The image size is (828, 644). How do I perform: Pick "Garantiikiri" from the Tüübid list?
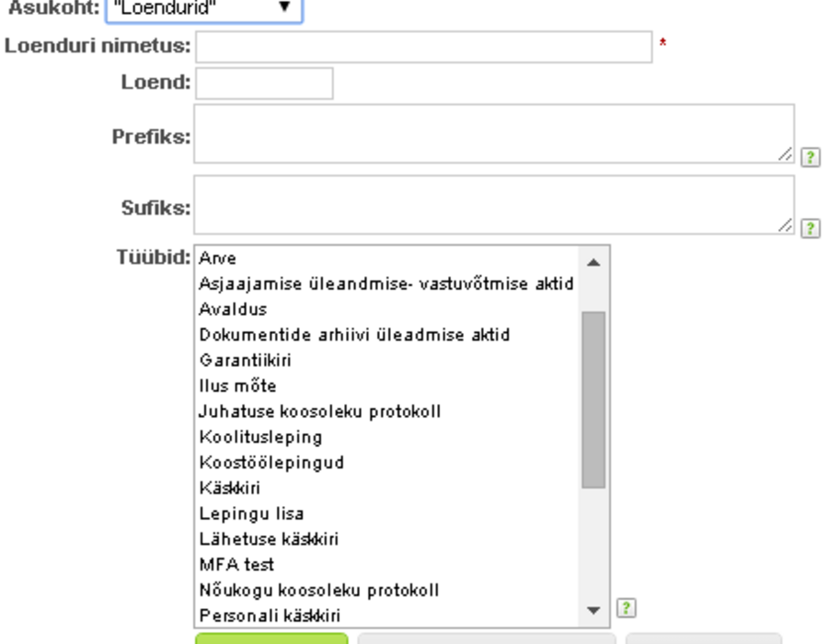click(387, 361)
